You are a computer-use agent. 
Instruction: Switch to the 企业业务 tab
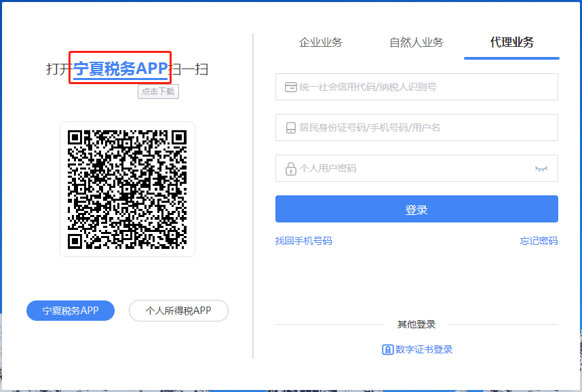(x=321, y=42)
